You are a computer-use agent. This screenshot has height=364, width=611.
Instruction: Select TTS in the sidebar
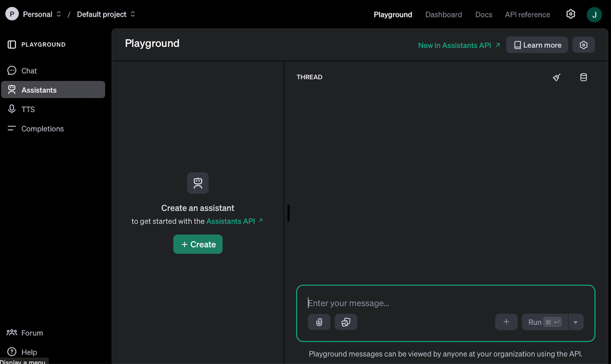[x=53, y=109]
